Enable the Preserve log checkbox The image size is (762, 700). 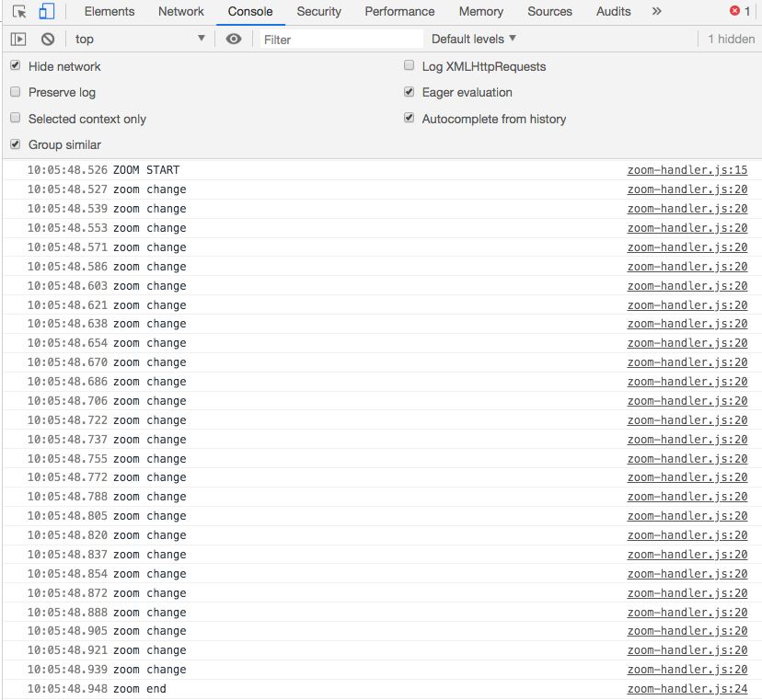(16, 92)
